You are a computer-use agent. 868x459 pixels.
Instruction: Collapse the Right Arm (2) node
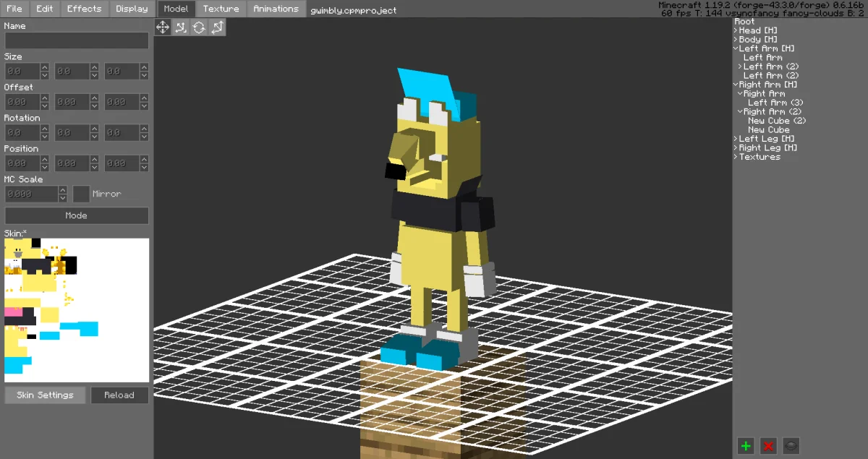740,111
